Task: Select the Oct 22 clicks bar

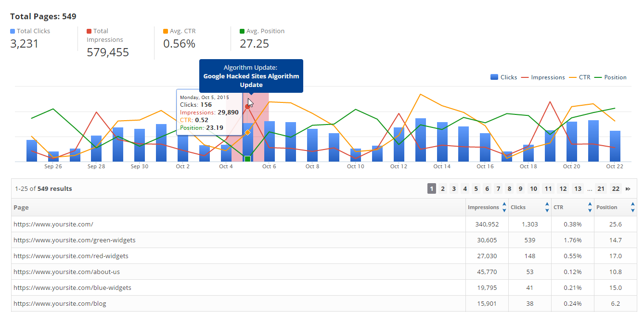Action: pos(615,146)
